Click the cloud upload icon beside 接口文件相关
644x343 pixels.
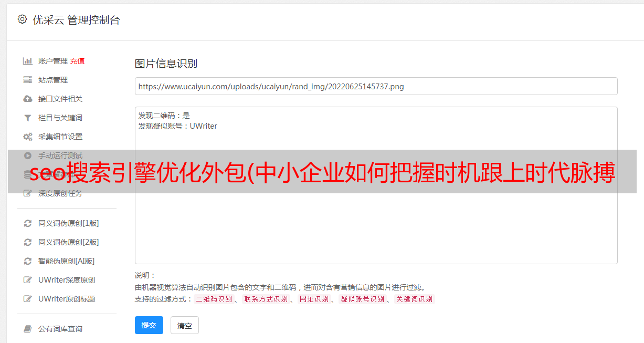pos(28,99)
